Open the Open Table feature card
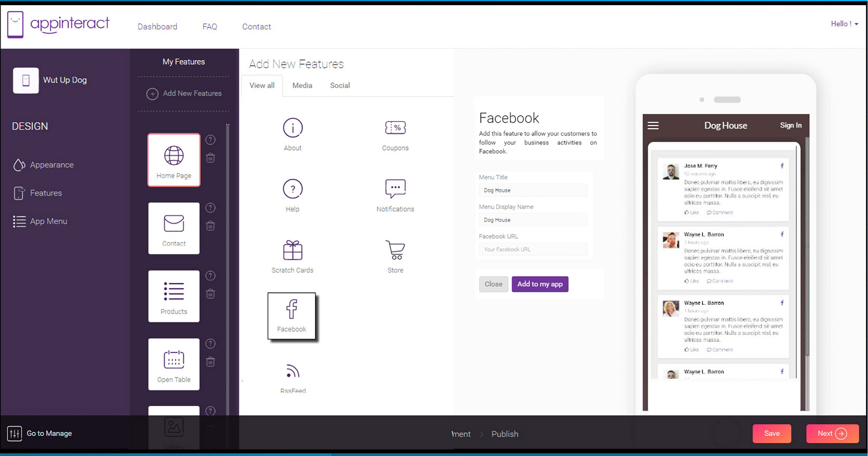The width and height of the screenshot is (868, 456). 174,364
